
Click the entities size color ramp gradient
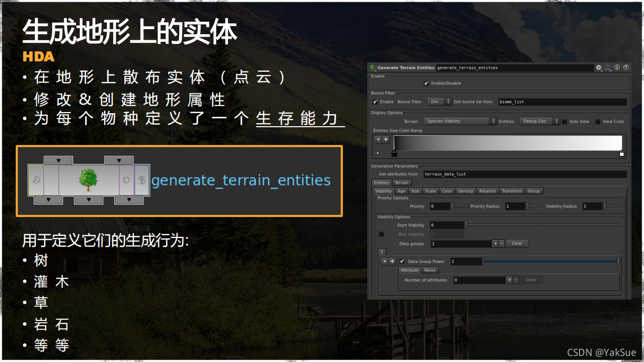[x=509, y=143]
